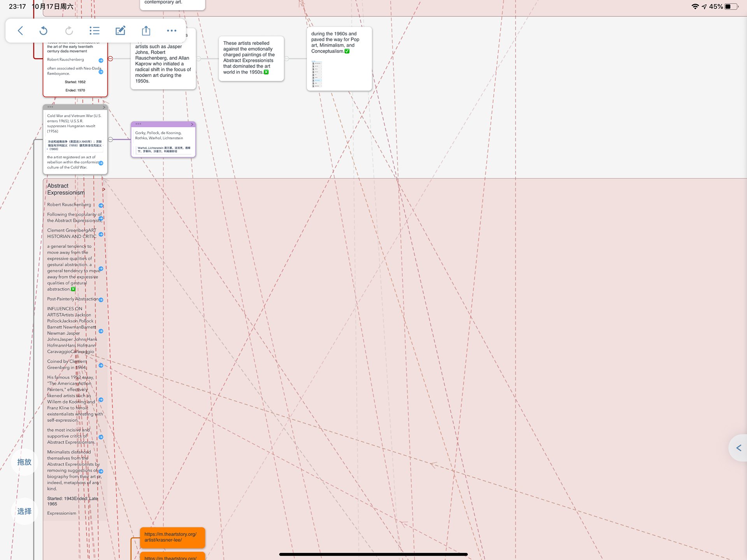Screen dimensions: 747x560
Task: Tap the three-dot handle on the purple Gorky card
Action: point(138,124)
